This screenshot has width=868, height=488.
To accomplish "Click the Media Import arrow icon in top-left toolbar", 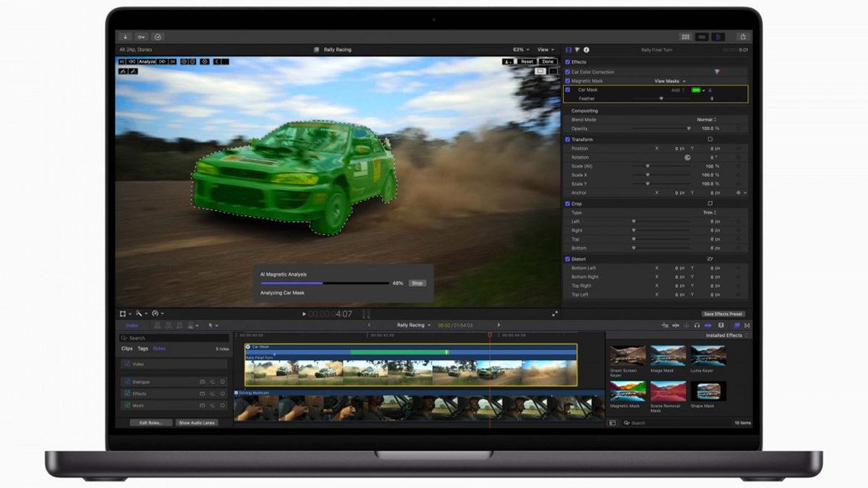I will 125,37.
